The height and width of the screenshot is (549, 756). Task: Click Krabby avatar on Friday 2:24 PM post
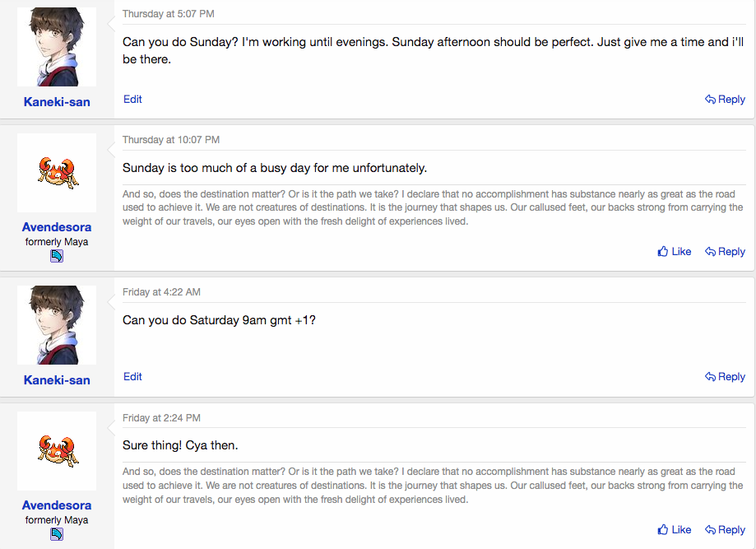click(x=57, y=451)
